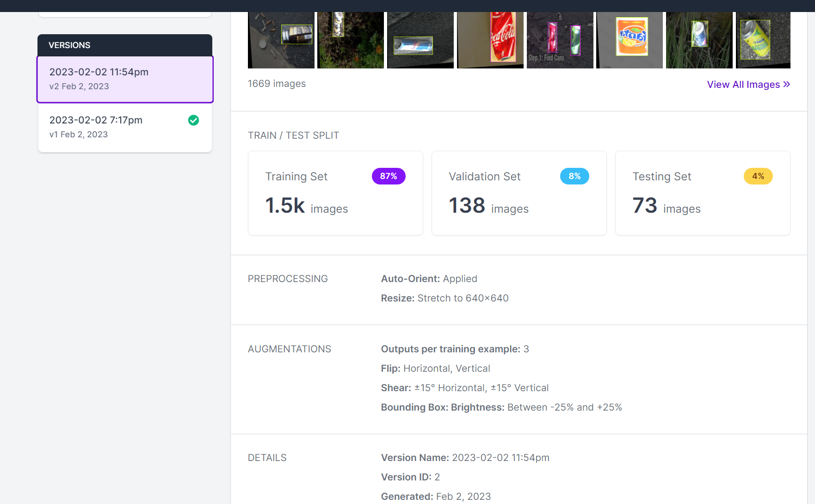Open View All Images link
Image resolution: width=815 pixels, height=504 pixels.
tap(748, 84)
